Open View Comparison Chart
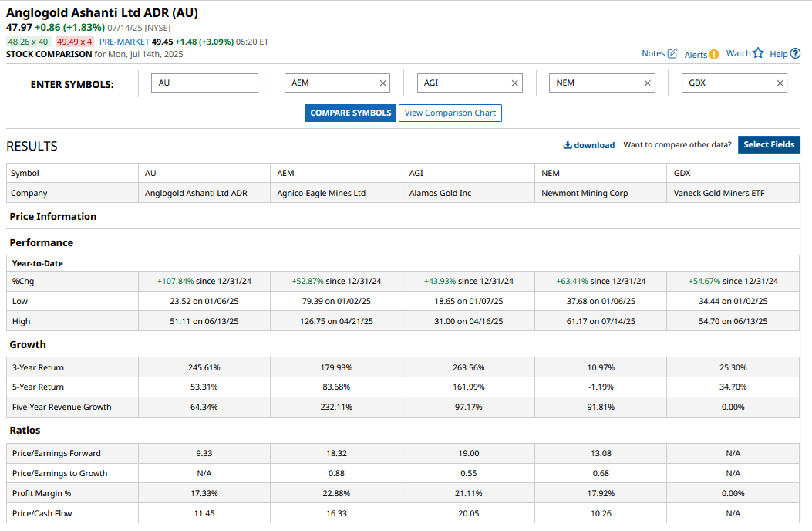Viewport: 812px width, 531px height. [450, 113]
